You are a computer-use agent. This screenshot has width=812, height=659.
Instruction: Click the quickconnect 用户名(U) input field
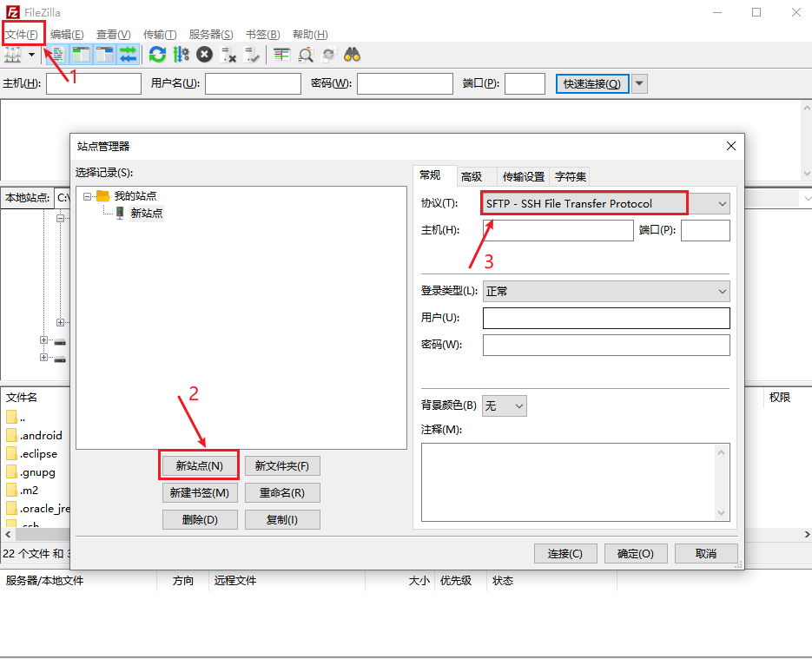[253, 83]
